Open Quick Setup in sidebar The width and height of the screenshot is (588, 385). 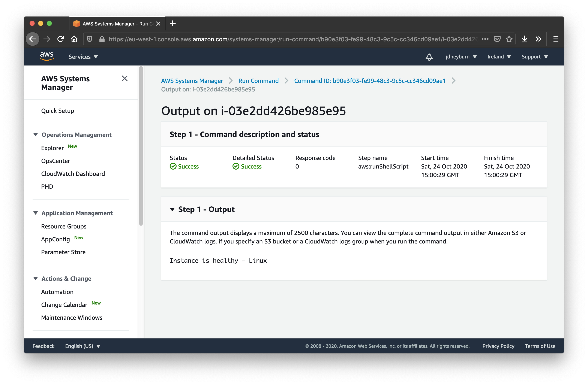(58, 111)
